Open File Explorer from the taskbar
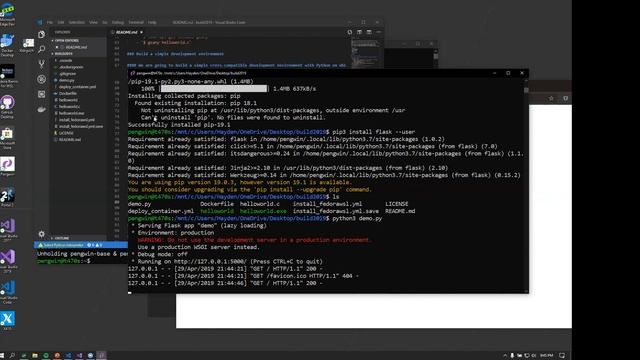The height and width of the screenshot is (360, 640). click(x=35, y=356)
